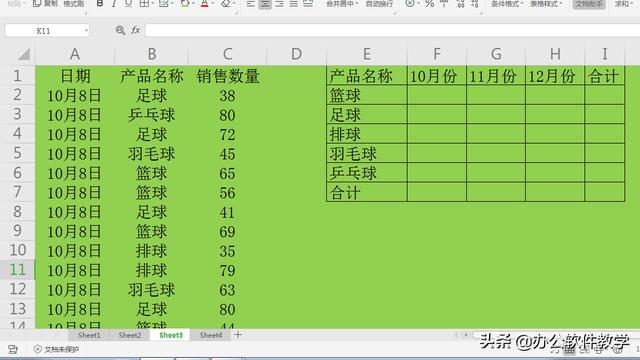Toggle italic formatting

coord(114,4)
